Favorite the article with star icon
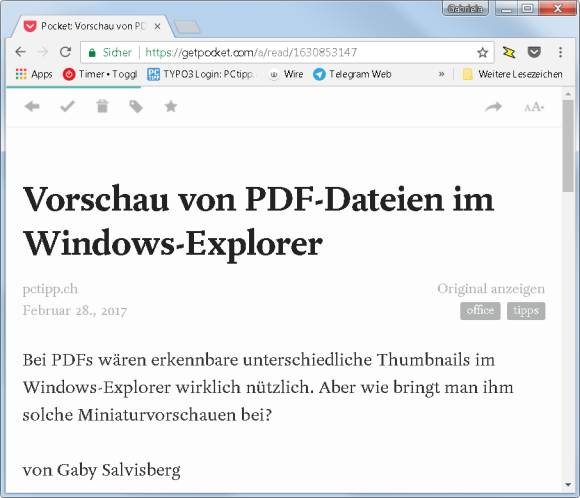 [171, 106]
